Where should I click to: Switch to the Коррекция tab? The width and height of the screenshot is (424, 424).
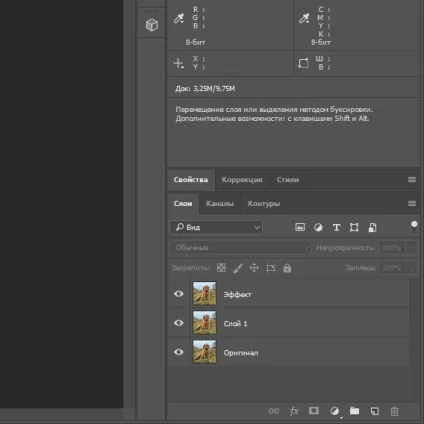pyautogui.click(x=242, y=180)
